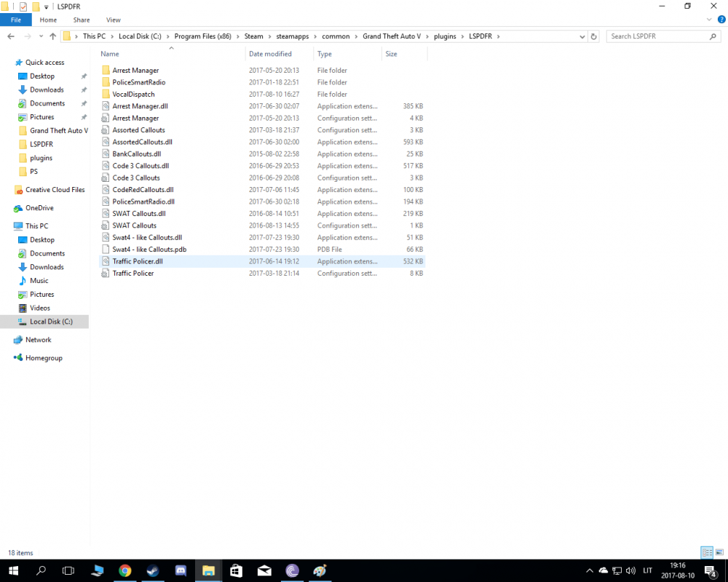The width and height of the screenshot is (728, 582).
Task: Switch to details view layout icon
Action: tap(707, 552)
